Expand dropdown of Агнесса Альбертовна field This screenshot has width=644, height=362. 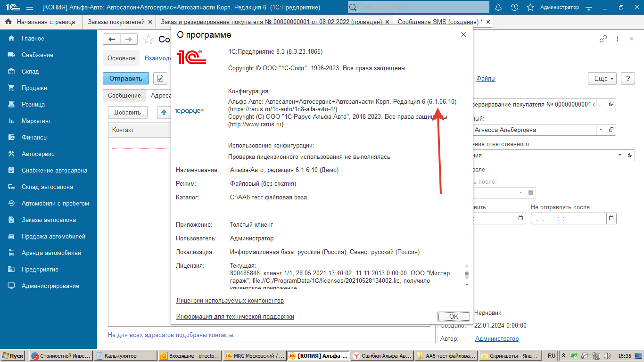point(601,130)
